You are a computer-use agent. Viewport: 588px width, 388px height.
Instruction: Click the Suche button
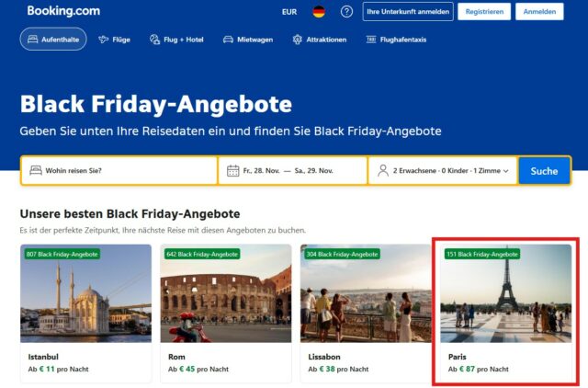(x=544, y=171)
